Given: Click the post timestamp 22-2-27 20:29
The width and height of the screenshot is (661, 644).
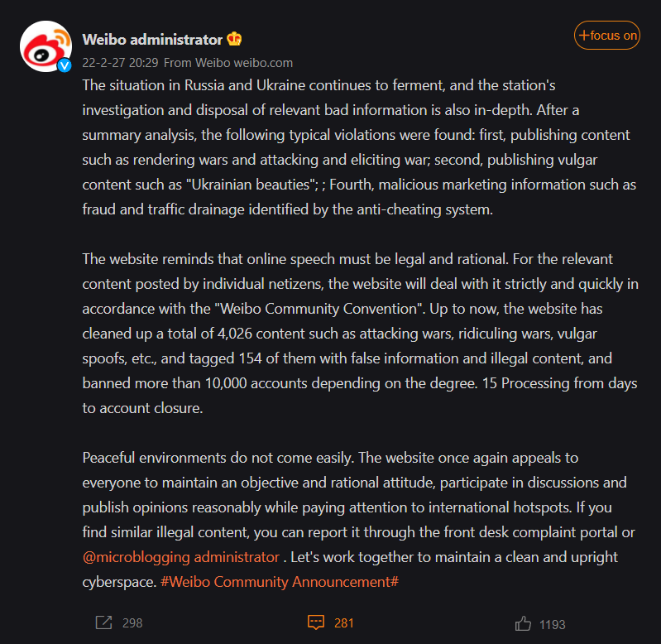Looking at the screenshot, I should point(120,62).
